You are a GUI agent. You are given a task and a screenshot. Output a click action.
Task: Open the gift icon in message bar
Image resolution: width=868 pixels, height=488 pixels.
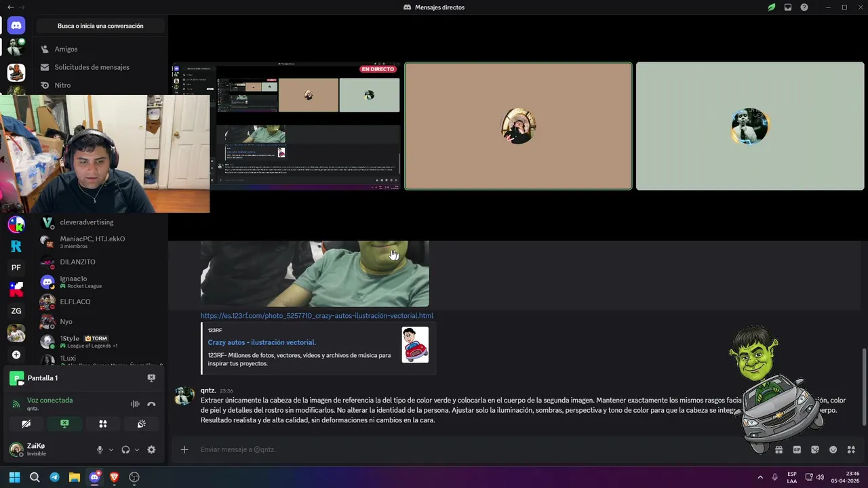(779, 449)
